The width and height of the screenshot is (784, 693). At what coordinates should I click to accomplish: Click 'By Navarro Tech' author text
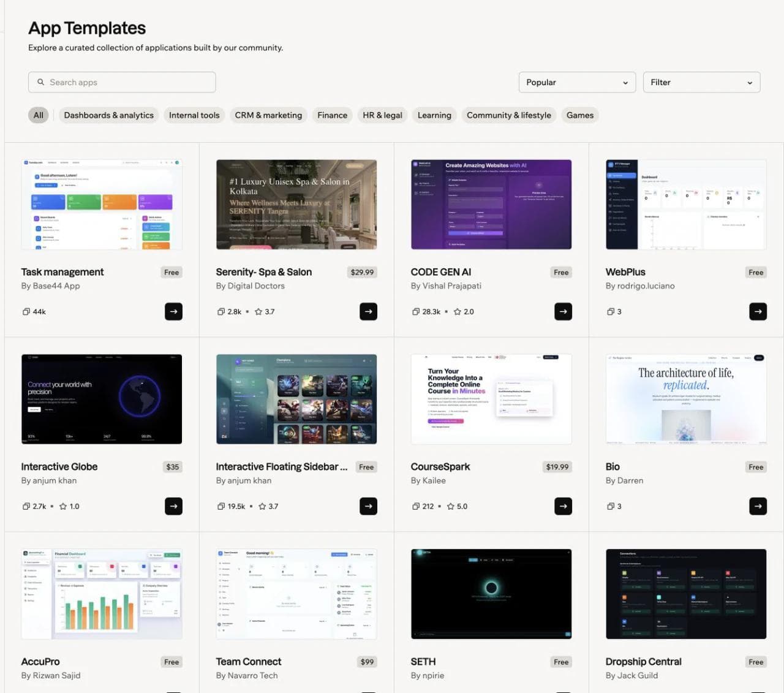[247, 676]
